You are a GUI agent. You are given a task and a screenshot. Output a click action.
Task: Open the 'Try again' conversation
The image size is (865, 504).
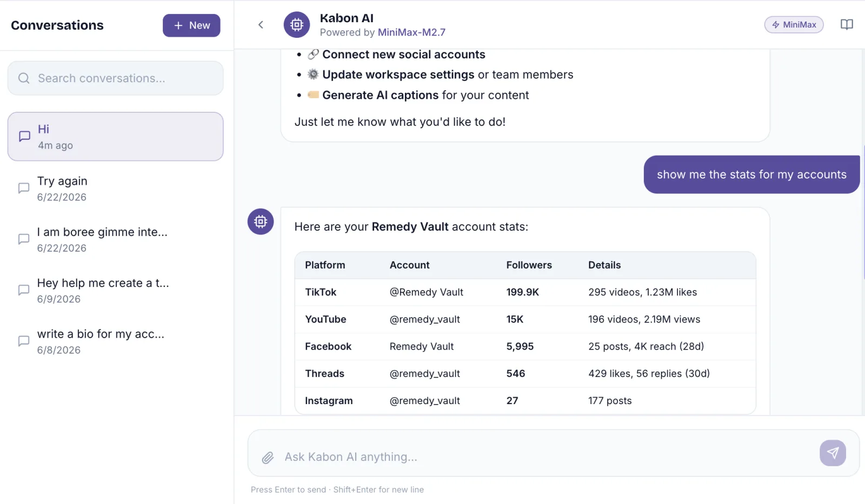pos(115,189)
